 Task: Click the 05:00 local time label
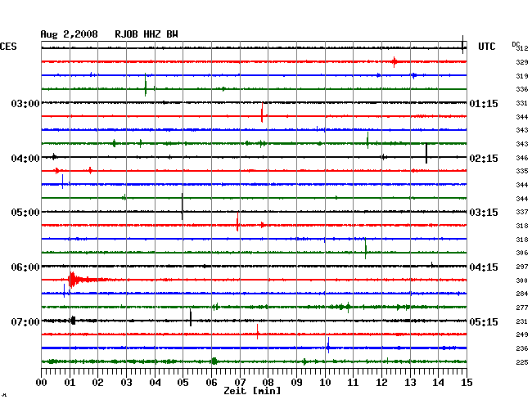(x=25, y=213)
